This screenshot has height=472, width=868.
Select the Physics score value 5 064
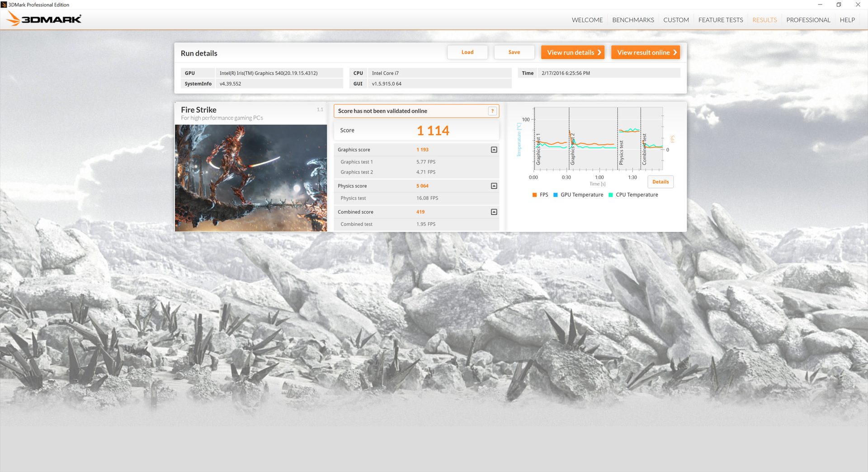[x=422, y=186]
